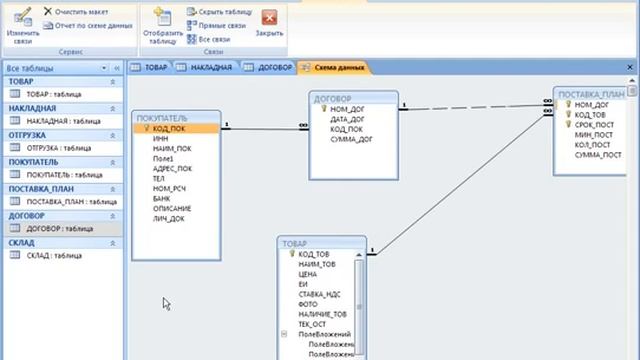Click the red Закрыть button
The width and height of the screenshot is (640, 360).
coord(269,23)
